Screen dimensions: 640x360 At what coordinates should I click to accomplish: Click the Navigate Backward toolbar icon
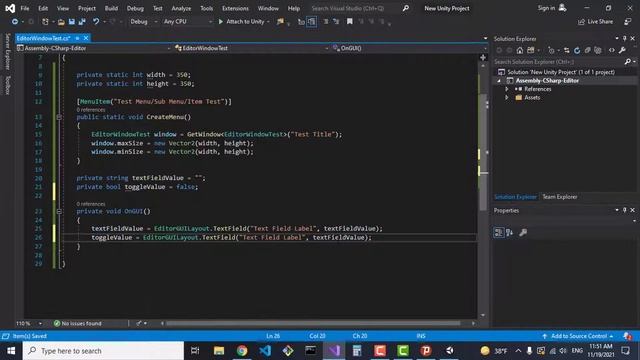pyautogui.click(x=15, y=22)
